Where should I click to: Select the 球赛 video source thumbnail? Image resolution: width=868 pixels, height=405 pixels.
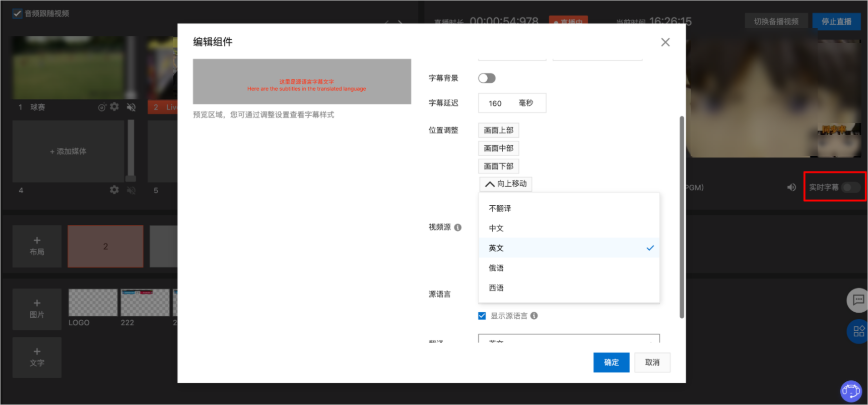(x=68, y=68)
